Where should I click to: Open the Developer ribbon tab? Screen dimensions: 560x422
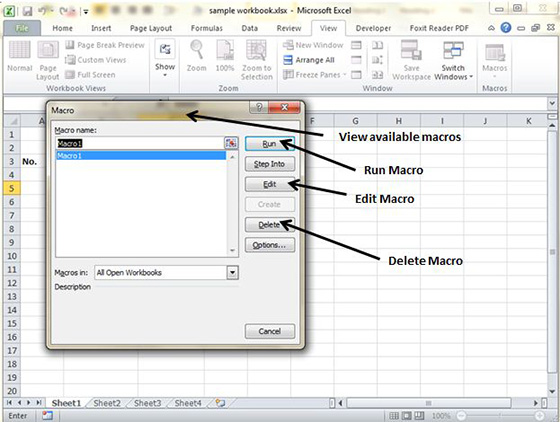(373, 28)
